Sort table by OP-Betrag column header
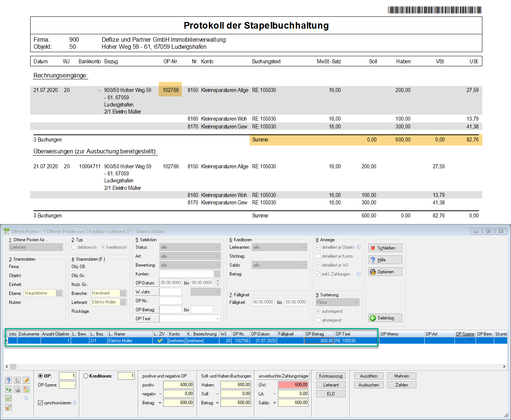511x420 pixels. click(x=319, y=334)
